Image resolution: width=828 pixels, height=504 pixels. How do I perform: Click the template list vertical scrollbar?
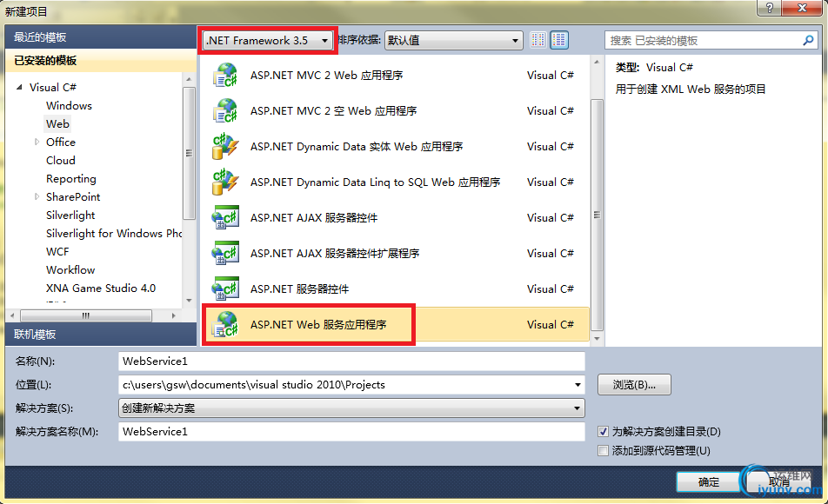[597, 214]
